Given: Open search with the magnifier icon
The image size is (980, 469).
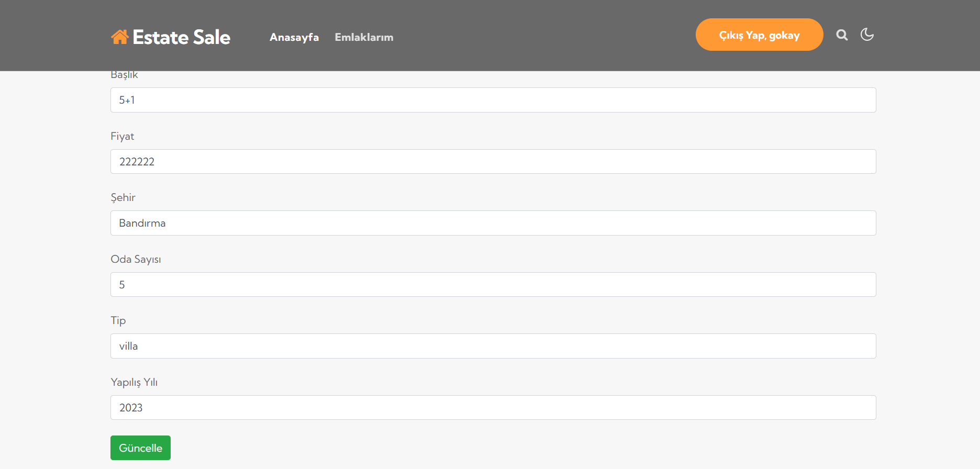Looking at the screenshot, I should point(842,35).
